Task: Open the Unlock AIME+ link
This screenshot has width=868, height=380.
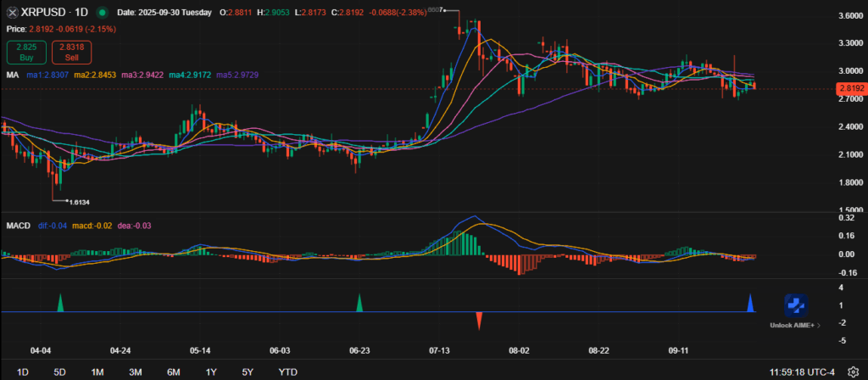Action: (x=793, y=325)
